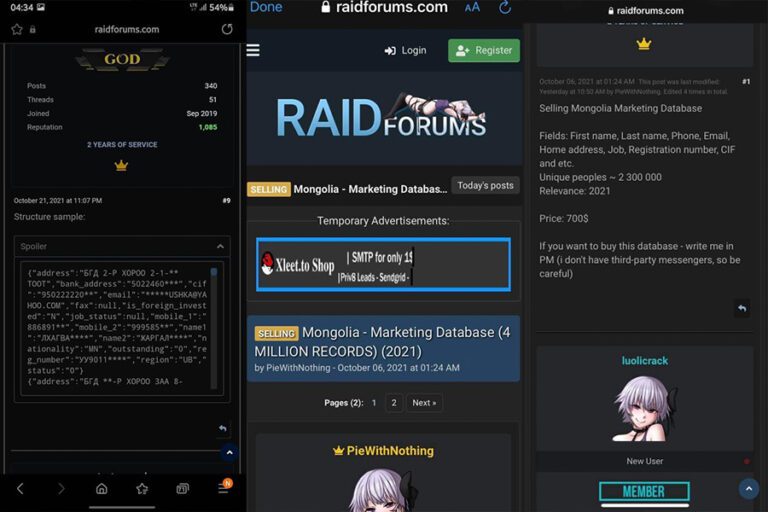The height and width of the screenshot is (512, 768).
Task: Open the tabs switcher in bottom bar
Action: [183, 488]
